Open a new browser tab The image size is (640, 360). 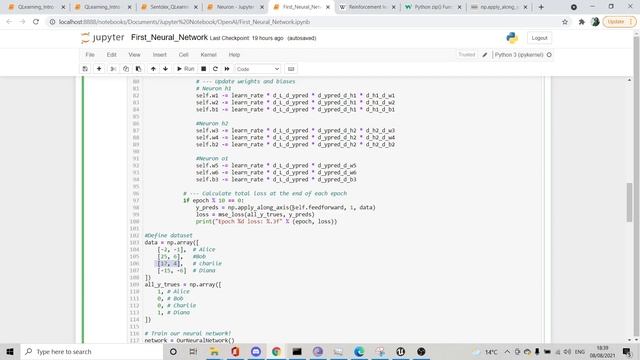click(541, 7)
